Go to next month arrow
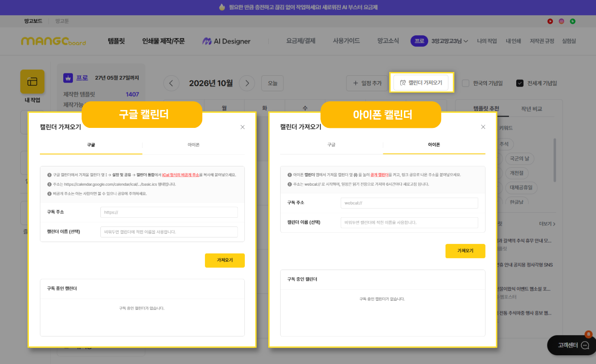The width and height of the screenshot is (596, 364). (x=247, y=83)
